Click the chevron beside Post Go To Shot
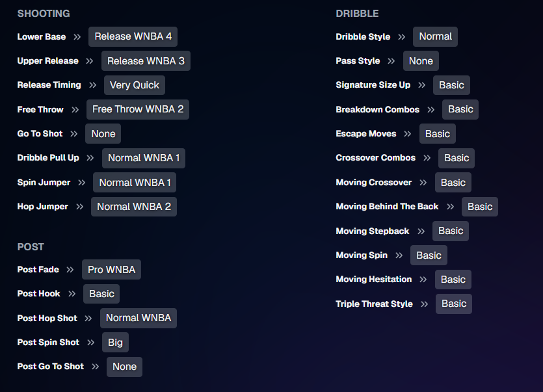This screenshot has width=543, height=392. tap(95, 367)
